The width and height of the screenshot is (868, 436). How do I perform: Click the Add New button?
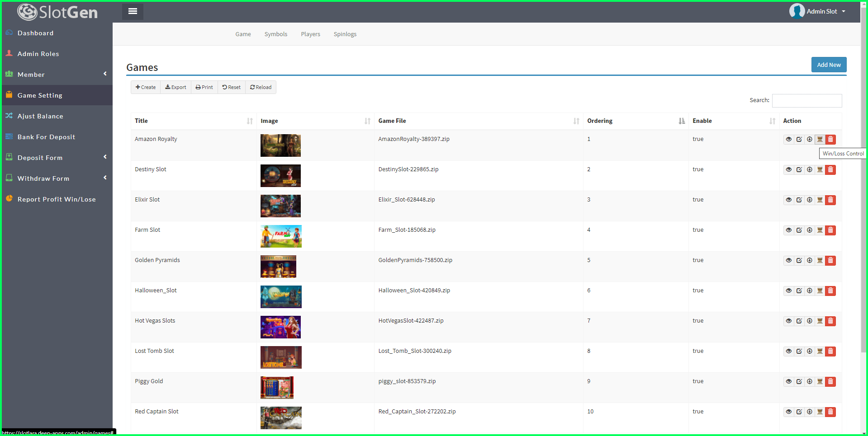(829, 64)
